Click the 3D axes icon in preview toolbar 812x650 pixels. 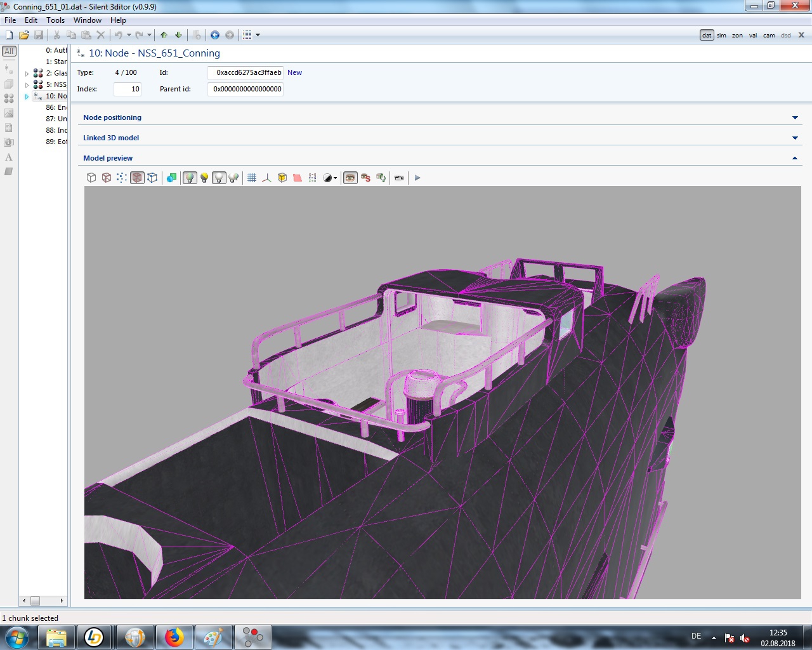(267, 178)
